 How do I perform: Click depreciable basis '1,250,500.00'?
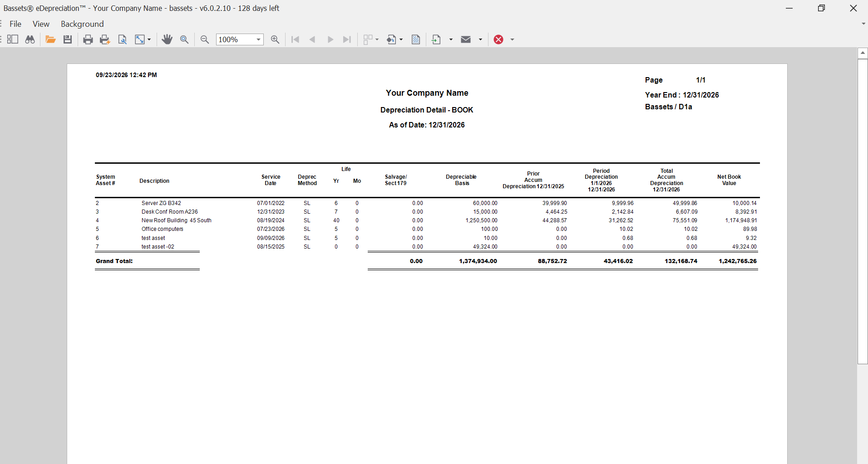(x=481, y=220)
